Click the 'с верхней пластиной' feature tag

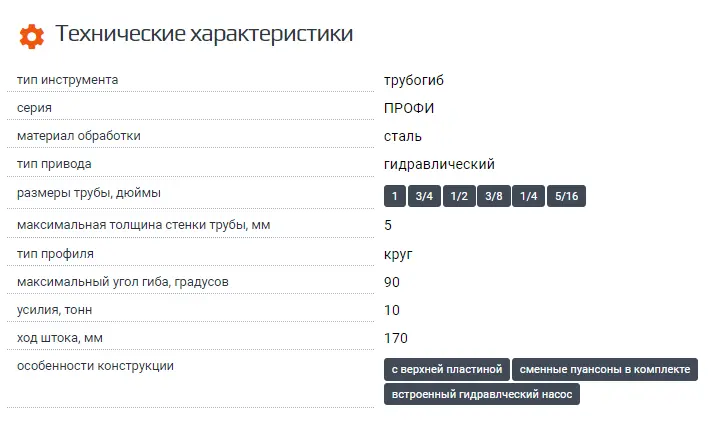point(447,370)
